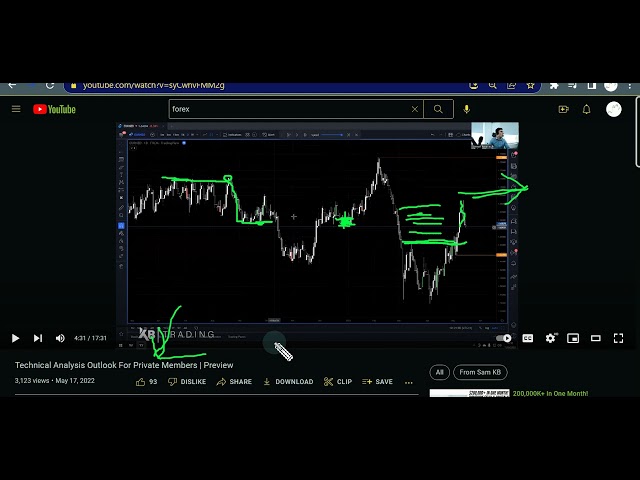Open the more actions ellipsis menu
This screenshot has height=480, width=640.
[x=408, y=381]
